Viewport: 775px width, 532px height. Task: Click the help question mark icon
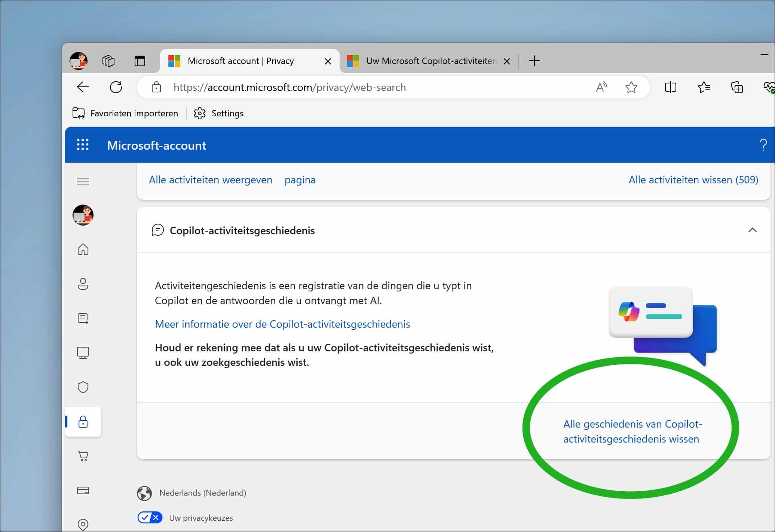click(763, 144)
